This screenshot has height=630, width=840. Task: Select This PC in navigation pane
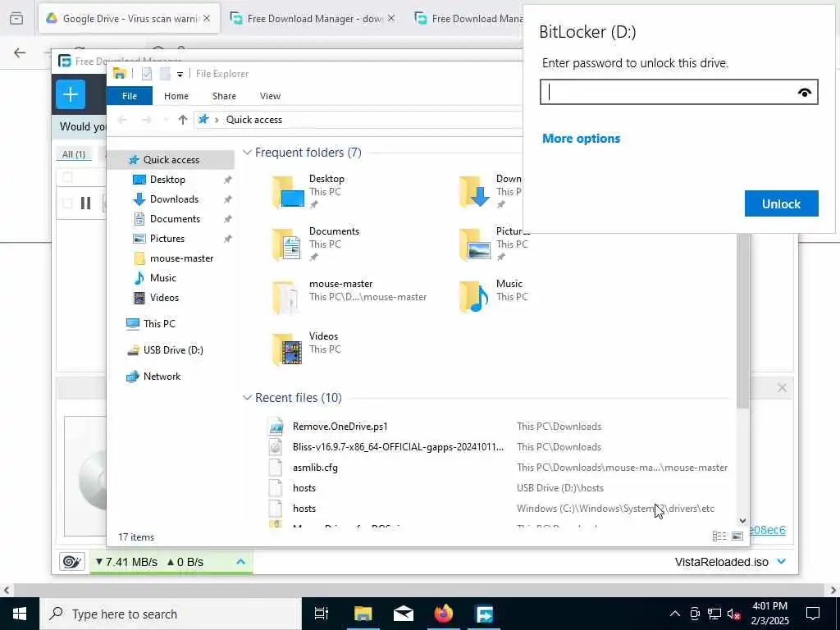pos(159,323)
